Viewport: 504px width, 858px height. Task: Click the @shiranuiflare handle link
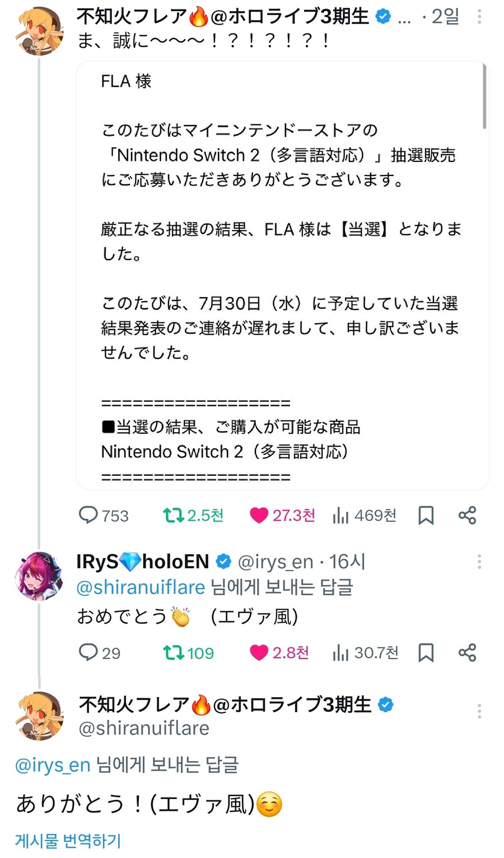[x=140, y=587]
